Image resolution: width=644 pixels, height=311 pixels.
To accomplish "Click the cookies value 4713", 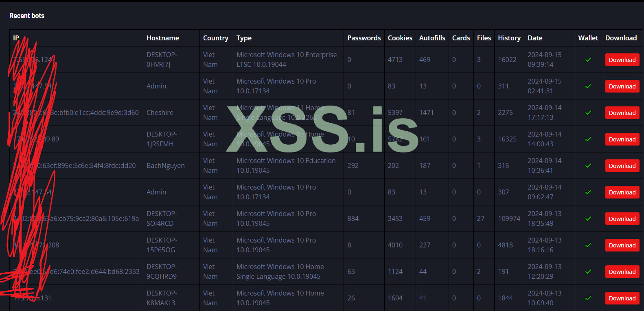I will click(395, 60).
